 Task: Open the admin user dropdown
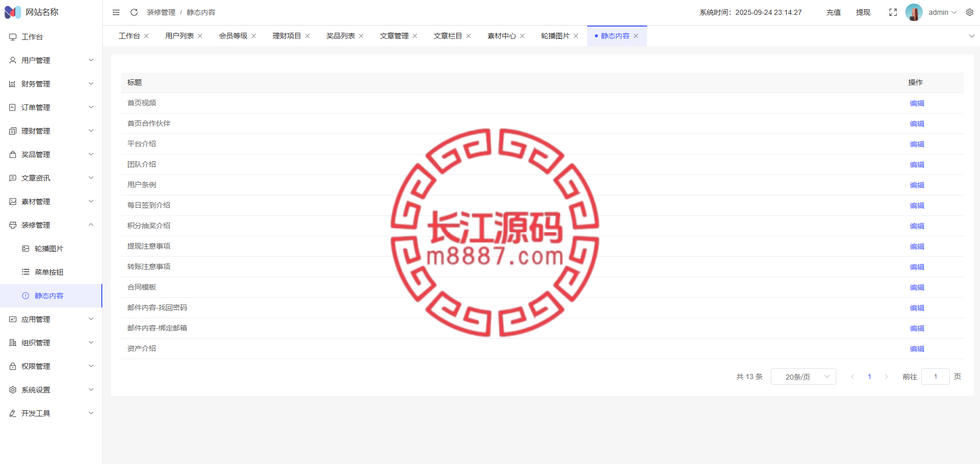pyautogui.click(x=943, y=12)
